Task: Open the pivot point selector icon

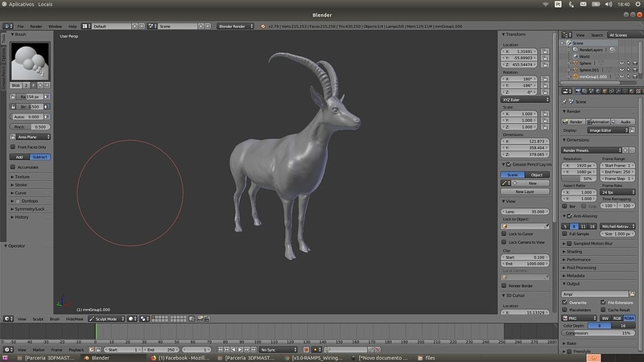Action: point(144,319)
